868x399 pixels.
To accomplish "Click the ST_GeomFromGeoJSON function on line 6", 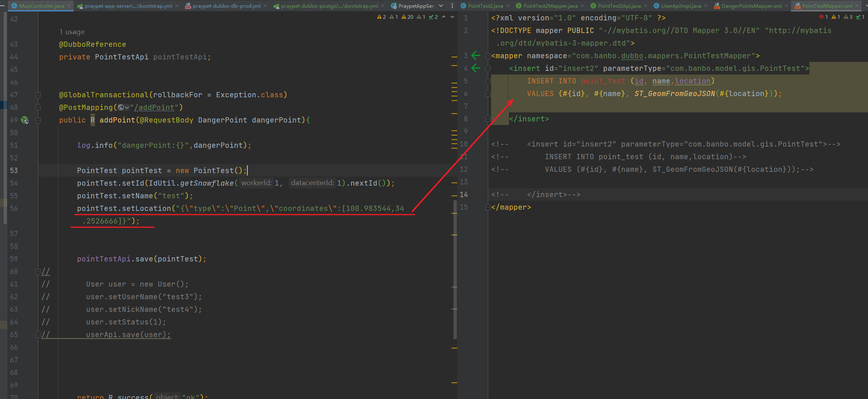I will (674, 94).
